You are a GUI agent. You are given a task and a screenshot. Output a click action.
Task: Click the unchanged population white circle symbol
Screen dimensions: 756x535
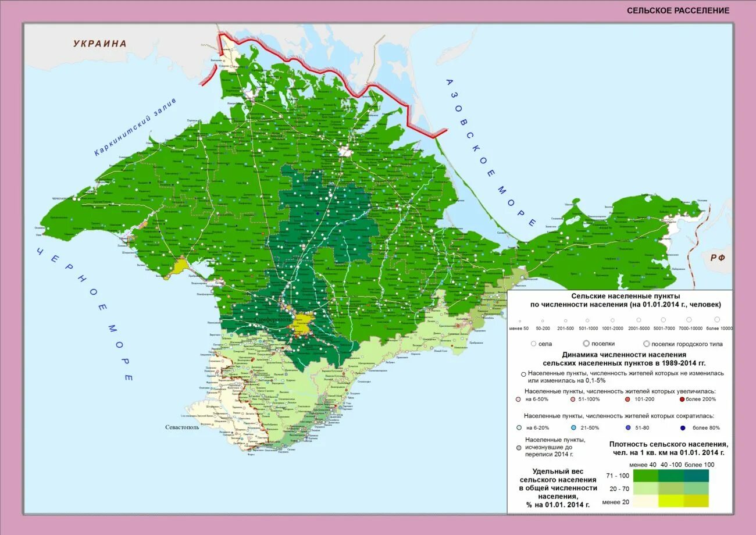point(523,374)
